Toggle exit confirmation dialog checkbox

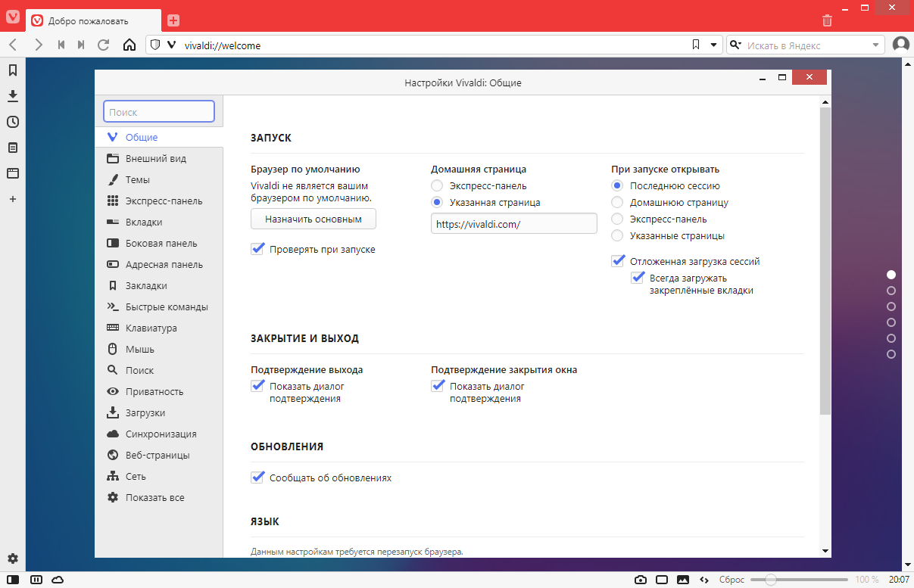click(257, 386)
